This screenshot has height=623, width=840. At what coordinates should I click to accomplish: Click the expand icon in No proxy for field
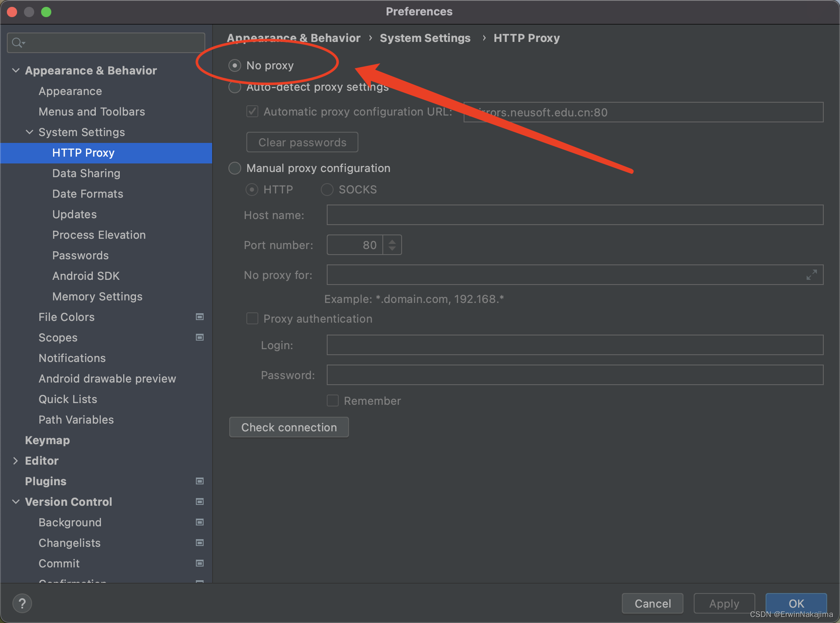pos(811,275)
